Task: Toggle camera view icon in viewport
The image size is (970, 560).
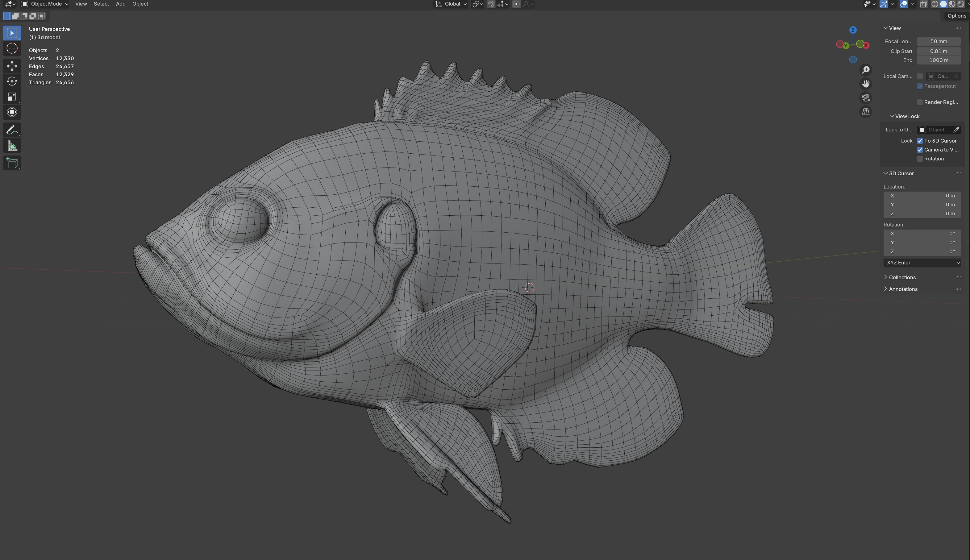Action: click(866, 98)
